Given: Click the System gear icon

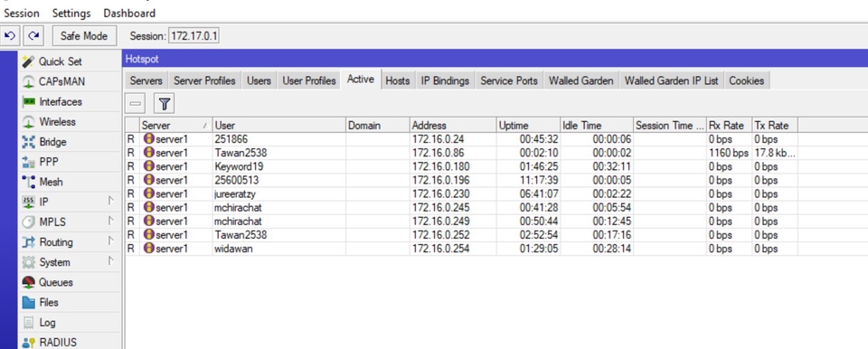Looking at the screenshot, I should [x=28, y=262].
